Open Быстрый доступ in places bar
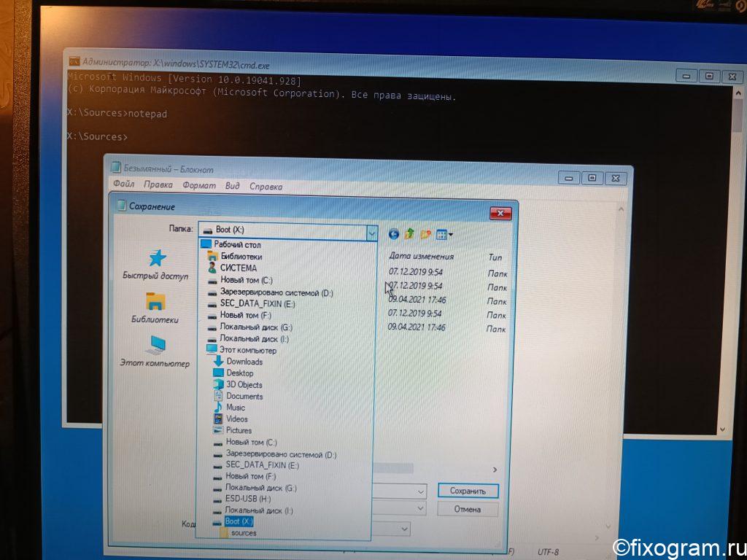747x560 pixels. click(x=155, y=264)
